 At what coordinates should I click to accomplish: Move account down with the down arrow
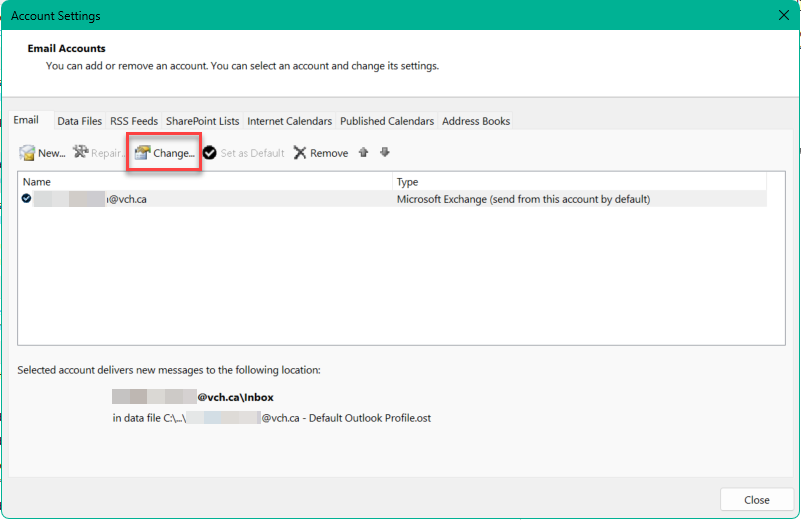385,152
